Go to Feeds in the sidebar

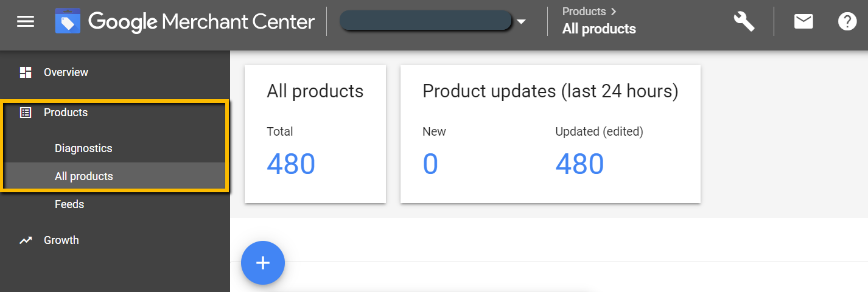69,204
